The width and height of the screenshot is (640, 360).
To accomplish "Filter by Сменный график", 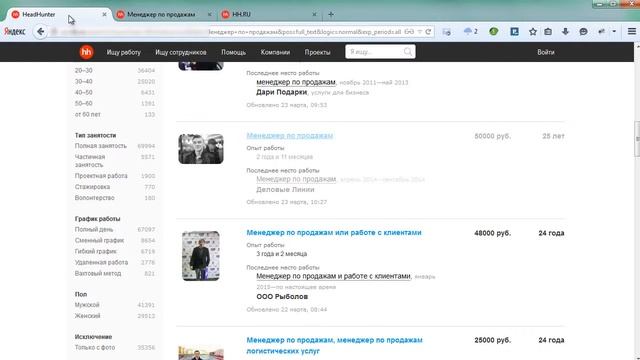I will 99,241.
